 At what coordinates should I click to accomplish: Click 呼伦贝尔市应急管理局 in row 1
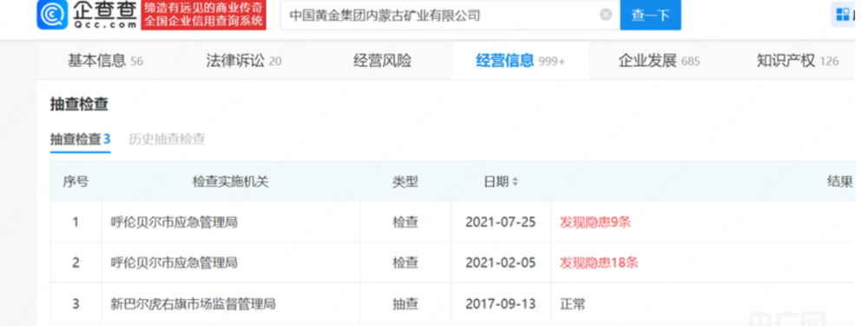(174, 223)
